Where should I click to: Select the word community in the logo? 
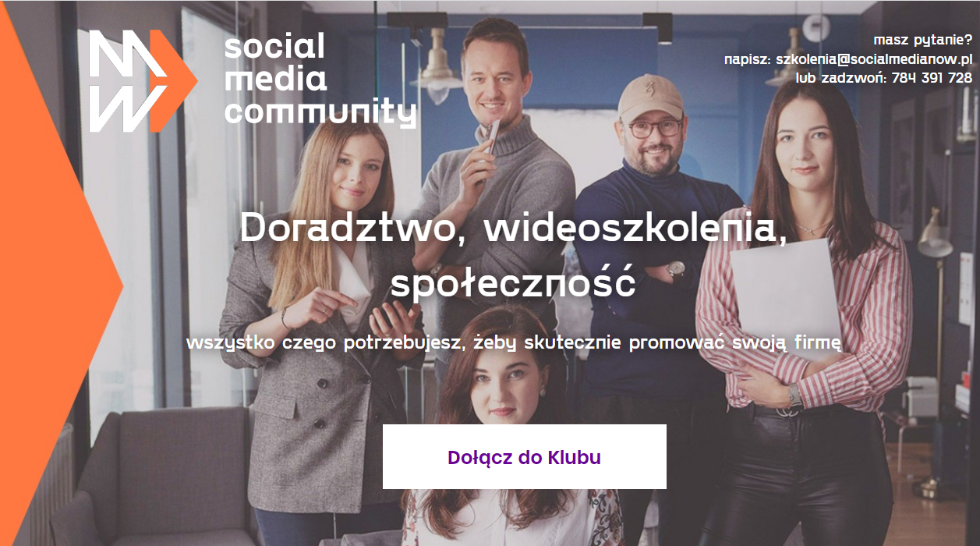tap(320, 113)
